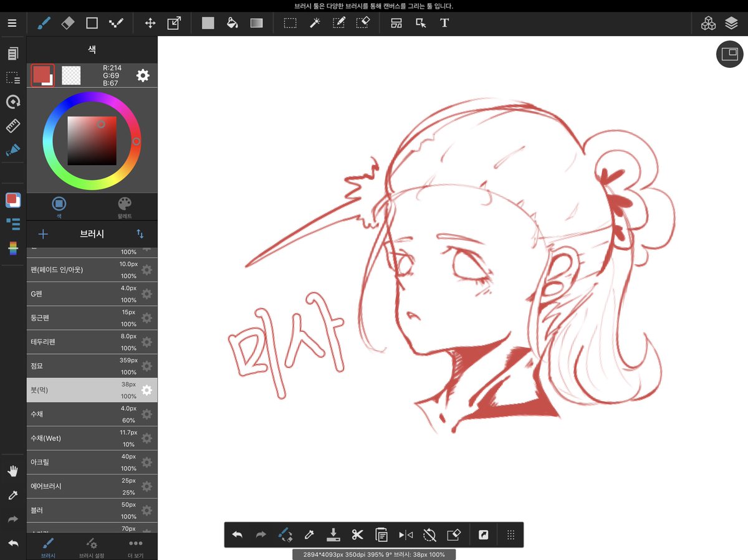
Task: Toggle the flip canvas horizontally icon
Action: (406, 534)
